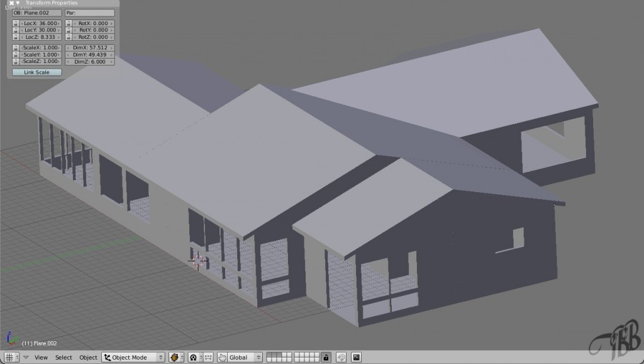Click the ScaleZ: 1.000 value field
The width and height of the screenshot is (644, 364).
pyautogui.click(x=41, y=61)
